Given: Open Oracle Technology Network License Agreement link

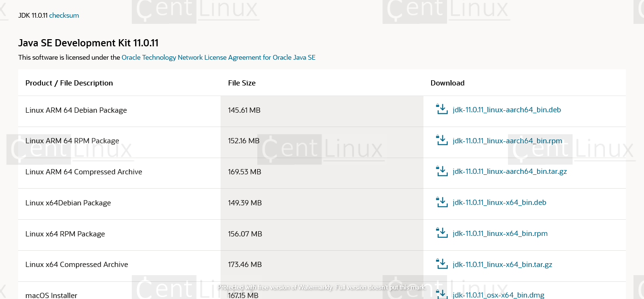Looking at the screenshot, I should (219, 57).
